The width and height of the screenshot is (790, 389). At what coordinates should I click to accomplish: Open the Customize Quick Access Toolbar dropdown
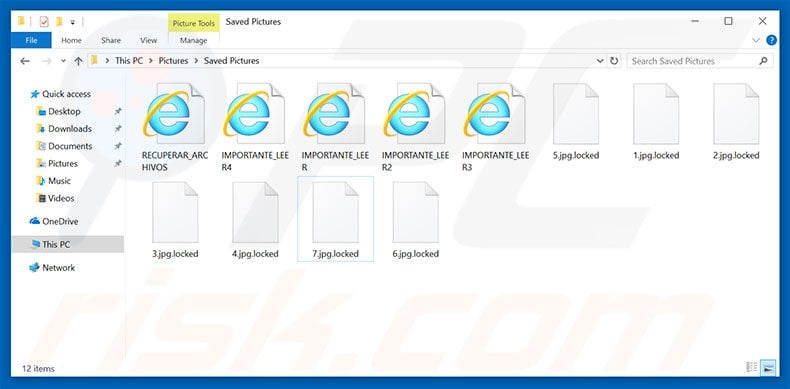point(73,22)
